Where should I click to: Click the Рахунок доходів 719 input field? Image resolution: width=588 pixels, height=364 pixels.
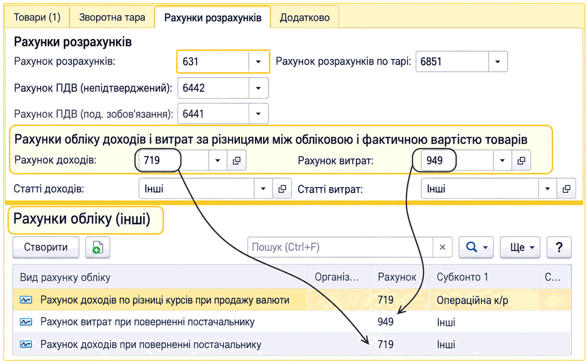tap(174, 161)
